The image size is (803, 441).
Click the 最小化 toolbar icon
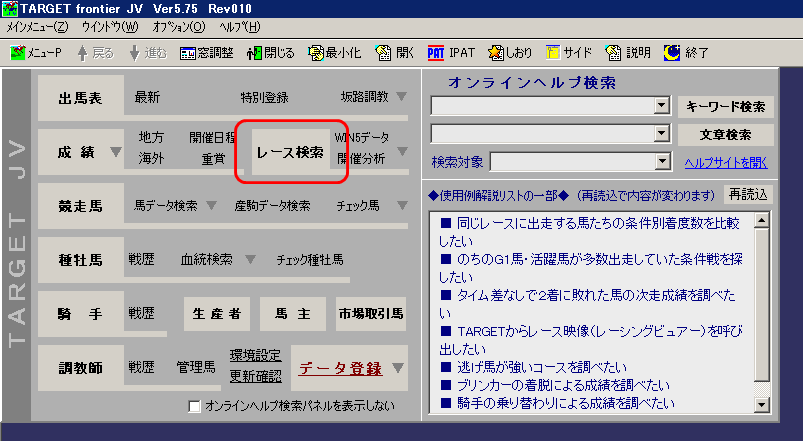[x=316, y=53]
